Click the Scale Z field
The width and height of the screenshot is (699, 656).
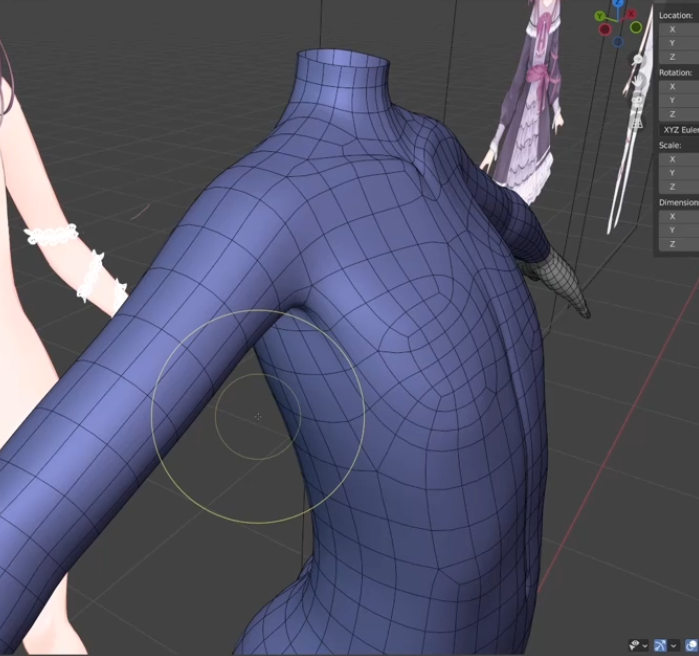pos(678,187)
